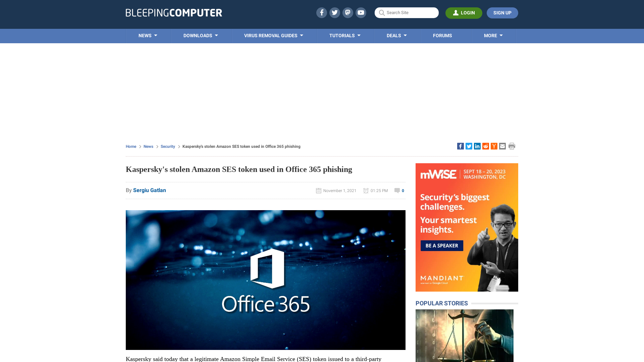Click the November 1, 2021 date text

(x=340, y=191)
